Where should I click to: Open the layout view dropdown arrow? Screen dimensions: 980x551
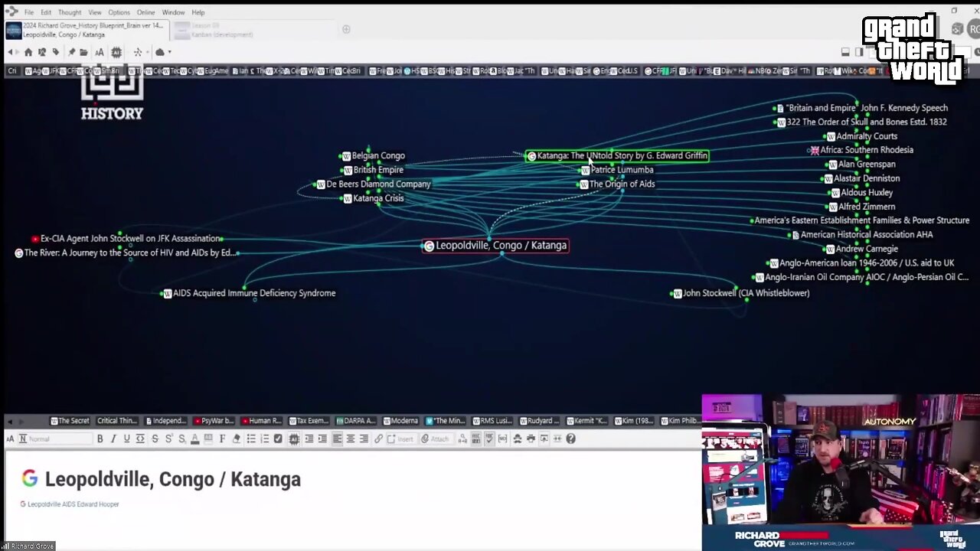(147, 52)
